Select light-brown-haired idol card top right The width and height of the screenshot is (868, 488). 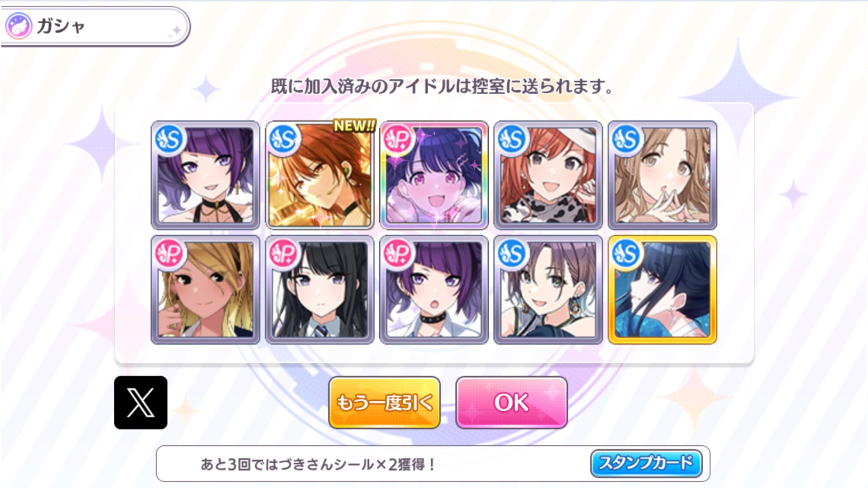point(662,175)
